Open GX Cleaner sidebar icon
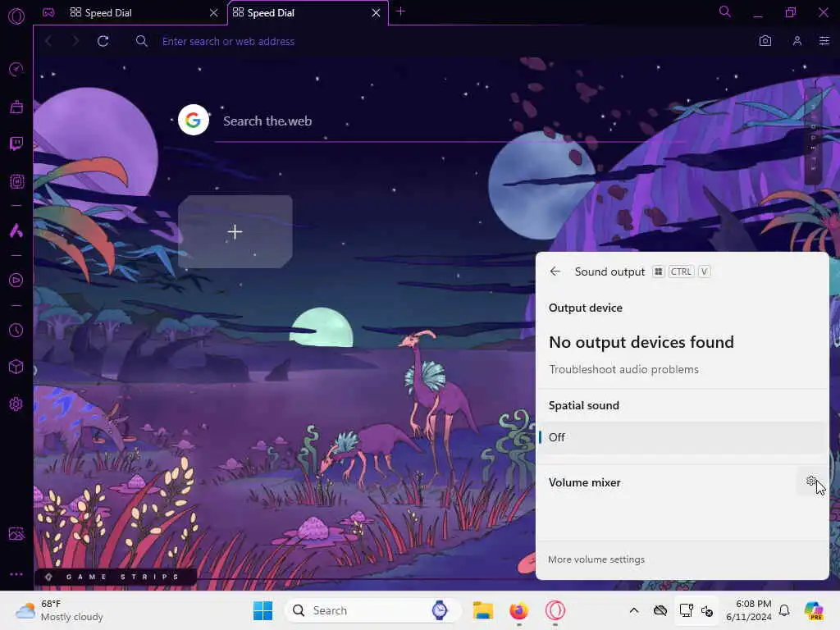The width and height of the screenshot is (840, 630). point(16,107)
